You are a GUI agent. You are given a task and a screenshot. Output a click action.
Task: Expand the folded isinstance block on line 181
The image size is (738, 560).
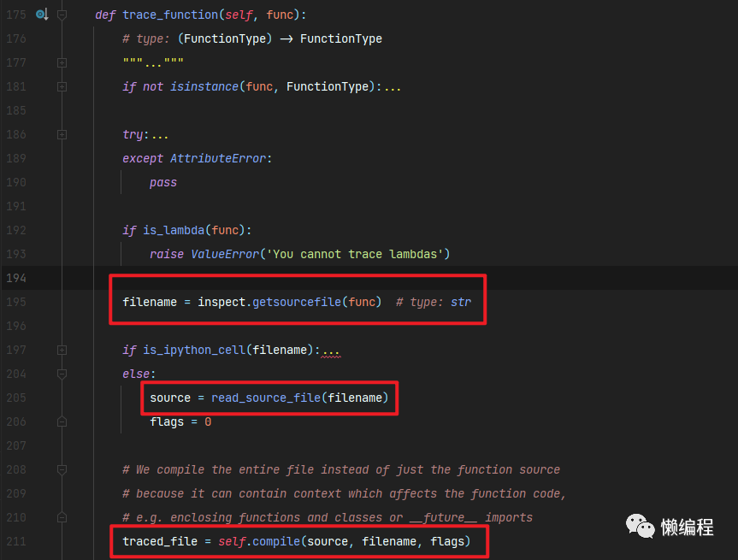(62, 86)
